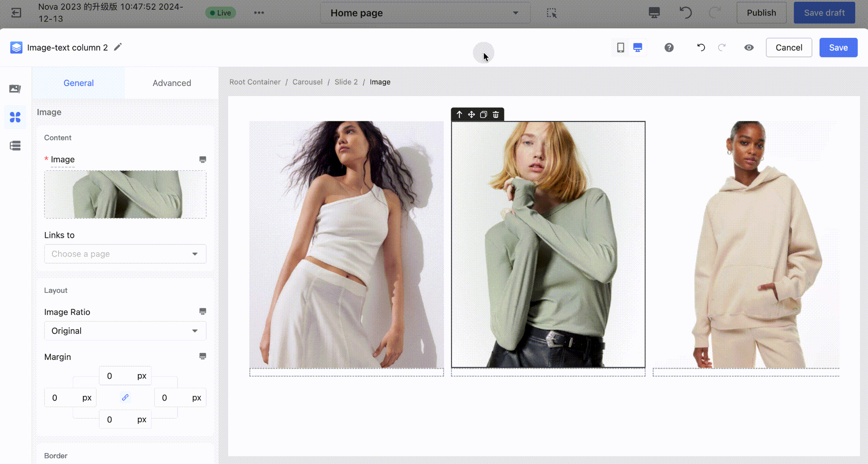Click the undo arrow in editor toolbar
The width and height of the screenshot is (868, 464).
pos(701,48)
